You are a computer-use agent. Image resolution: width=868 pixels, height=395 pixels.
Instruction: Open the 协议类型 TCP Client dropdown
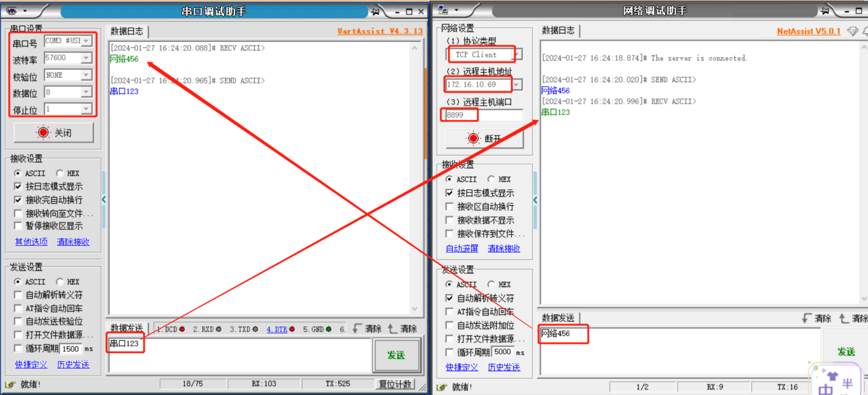[x=517, y=55]
